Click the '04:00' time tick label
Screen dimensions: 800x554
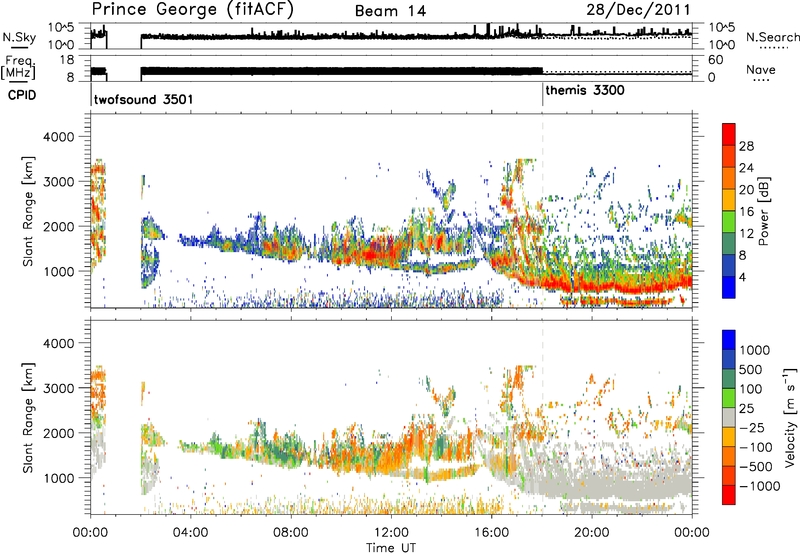tap(191, 533)
